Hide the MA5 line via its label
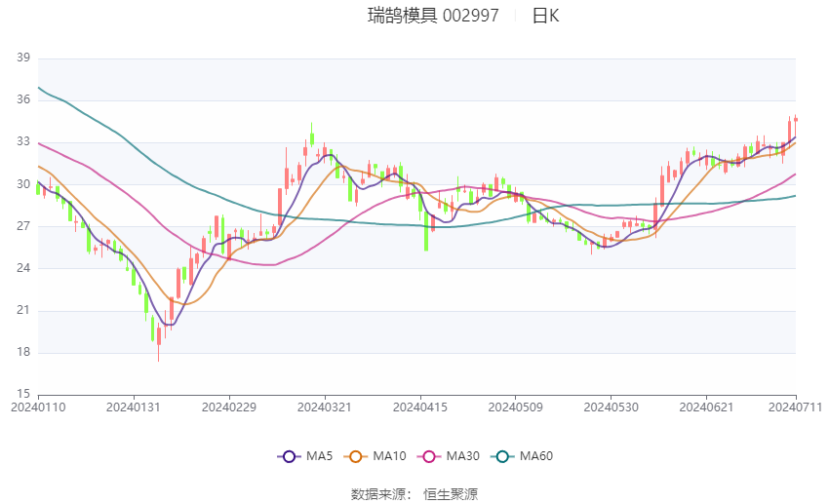 pyautogui.click(x=319, y=456)
